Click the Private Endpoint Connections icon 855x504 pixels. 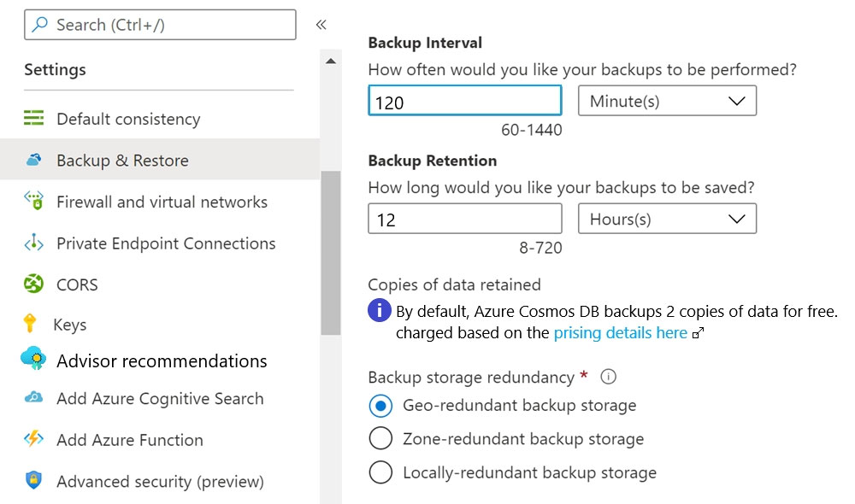coord(34,243)
